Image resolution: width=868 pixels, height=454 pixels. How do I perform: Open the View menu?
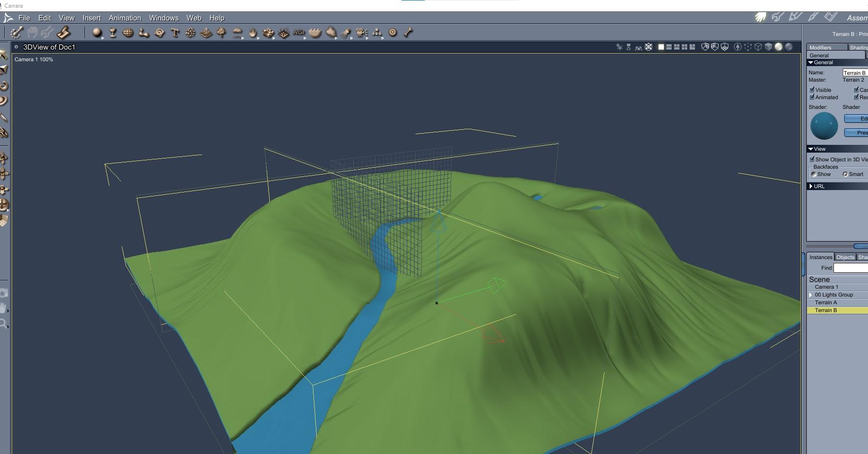(x=67, y=18)
